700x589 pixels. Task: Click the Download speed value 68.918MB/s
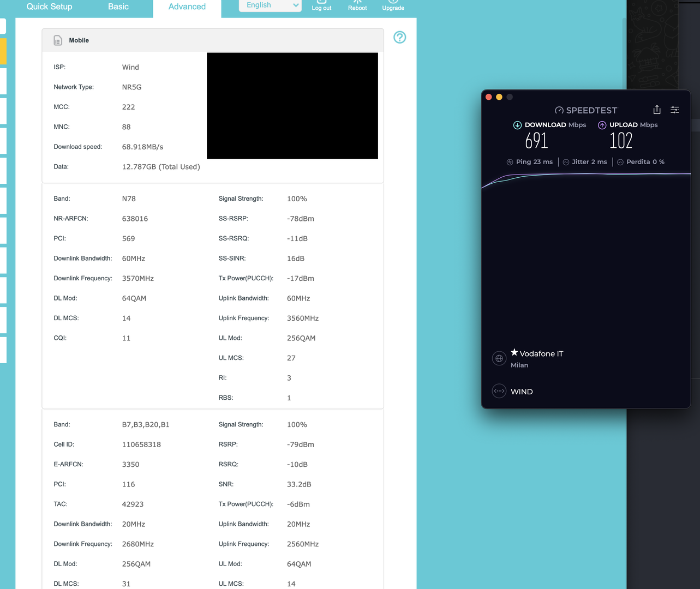click(142, 147)
